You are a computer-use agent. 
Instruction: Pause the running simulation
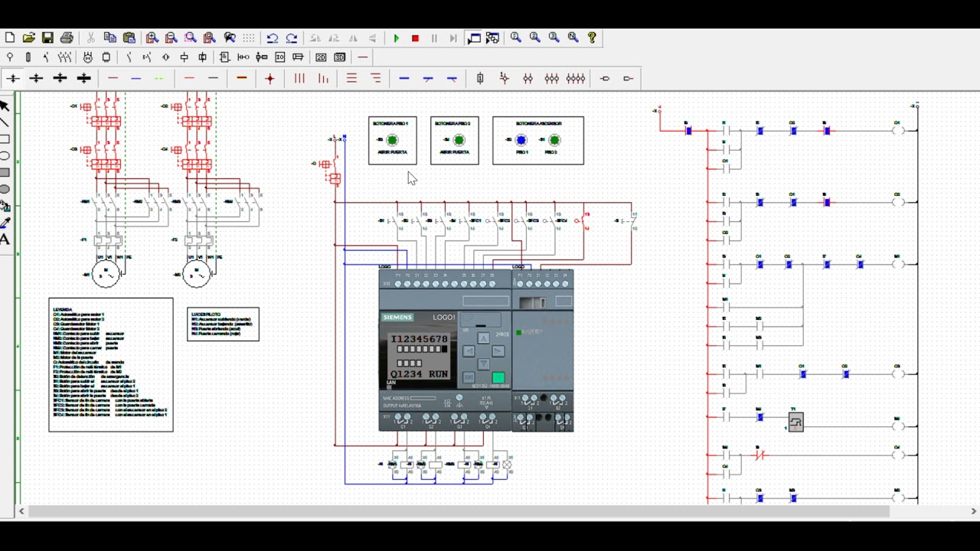[434, 38]
